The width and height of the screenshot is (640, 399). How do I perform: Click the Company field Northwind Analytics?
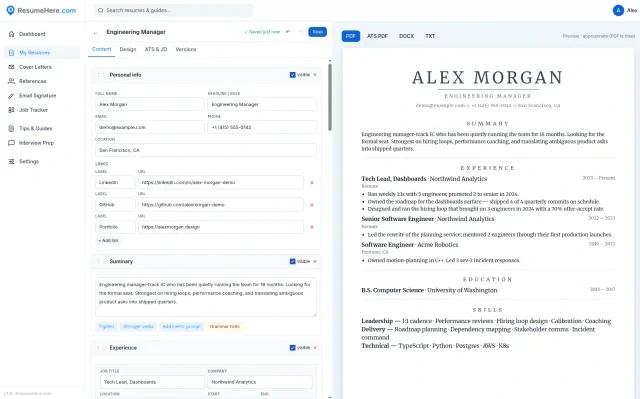pyautogui.click(x=260, y=382)
